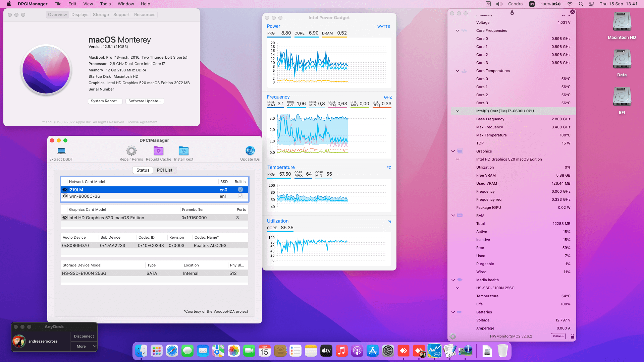Screen dimensions: 644x362
Task: Open Photos app in the Dock
Action: (x=234, y=351)
